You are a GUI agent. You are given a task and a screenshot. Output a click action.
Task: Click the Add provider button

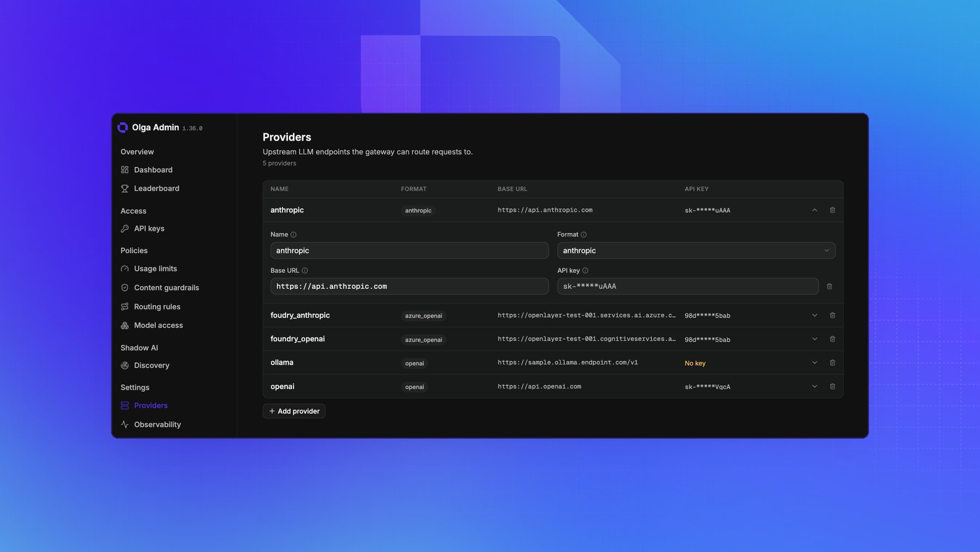tap(294, 411)
